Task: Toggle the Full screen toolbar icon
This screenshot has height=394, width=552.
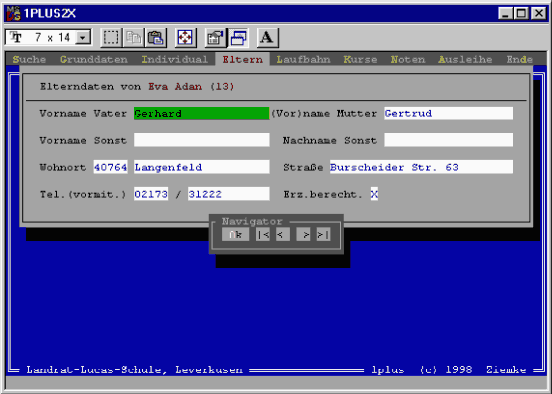Action: [x=185, y=37]
